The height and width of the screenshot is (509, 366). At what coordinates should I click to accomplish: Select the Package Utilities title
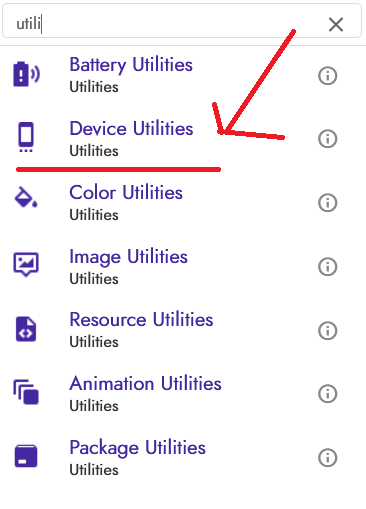point(137,448)
